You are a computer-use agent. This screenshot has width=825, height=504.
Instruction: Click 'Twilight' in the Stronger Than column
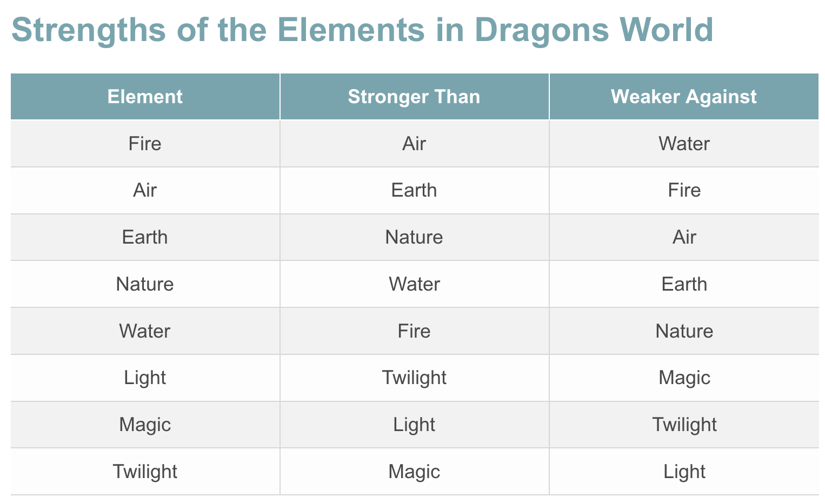click(414, 378)
